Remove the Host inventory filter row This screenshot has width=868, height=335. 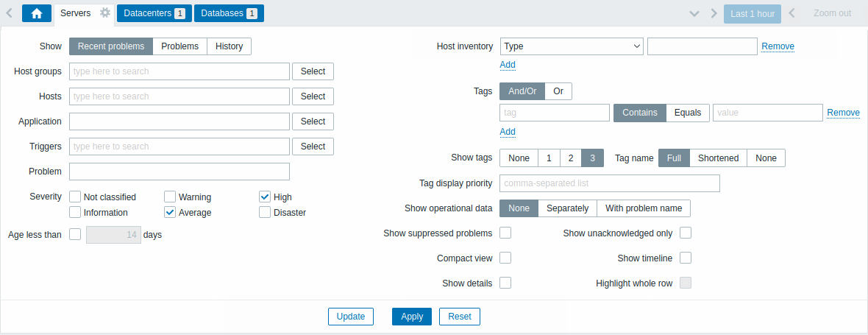(x=778, y=46)
